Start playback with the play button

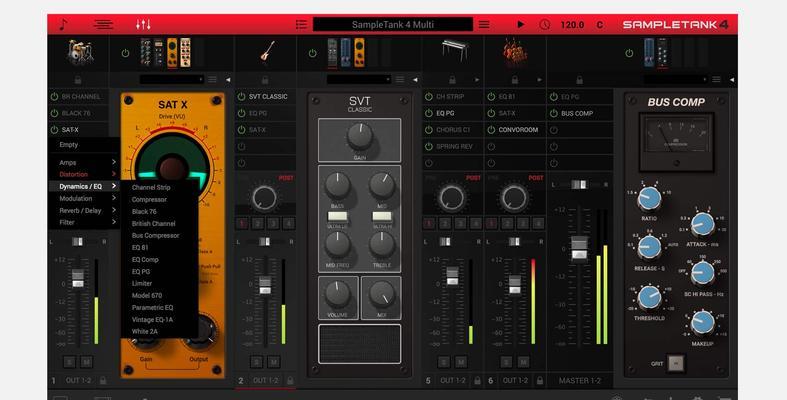[x=520, y=24]
